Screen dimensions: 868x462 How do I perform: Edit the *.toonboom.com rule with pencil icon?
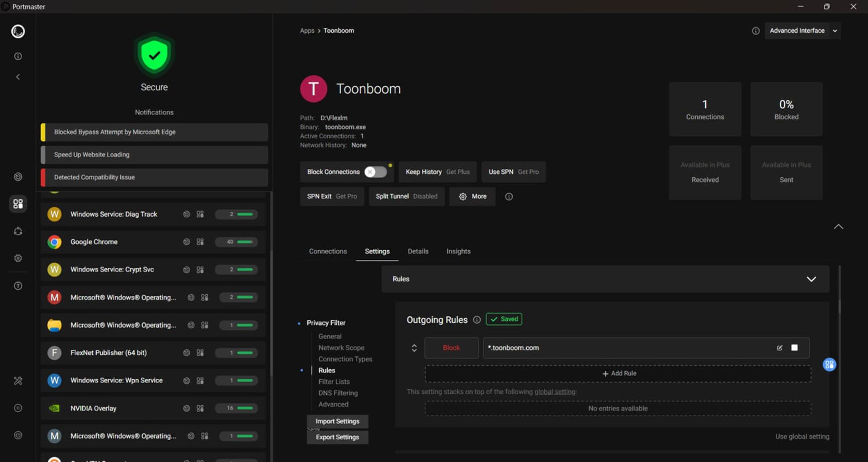click(x=779, y=348)
